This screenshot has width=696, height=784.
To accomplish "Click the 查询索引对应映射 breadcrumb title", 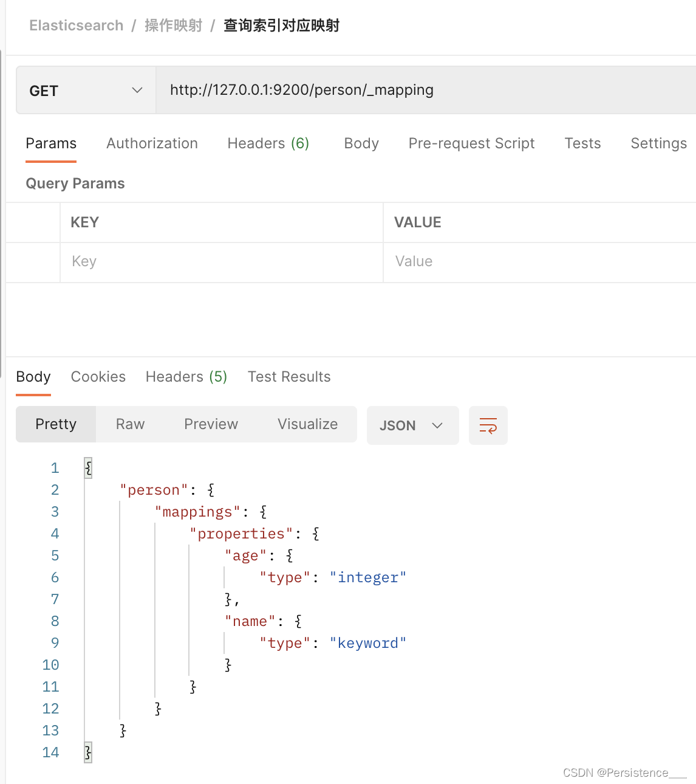I will (282, 26).
